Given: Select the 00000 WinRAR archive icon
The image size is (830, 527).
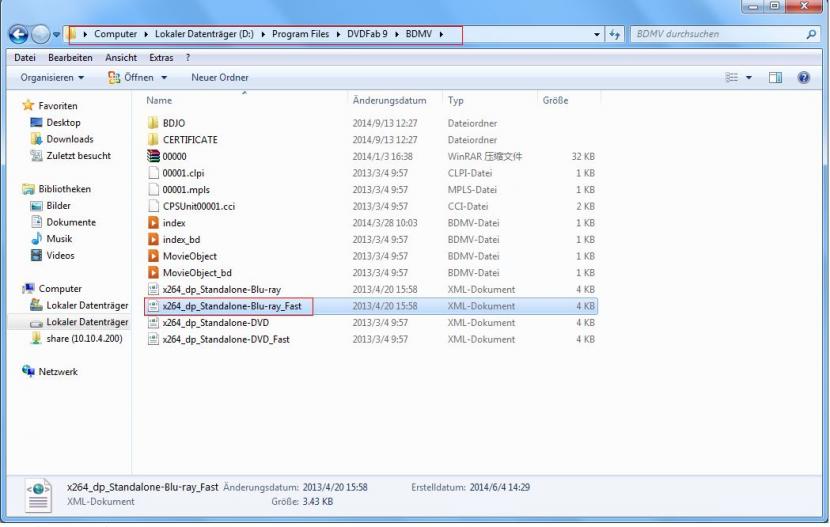Looking at the screenshot, I should [x=153, y=156].
